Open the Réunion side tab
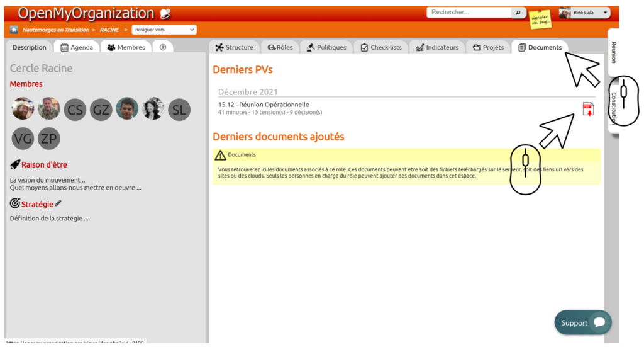 click(614, 52)
